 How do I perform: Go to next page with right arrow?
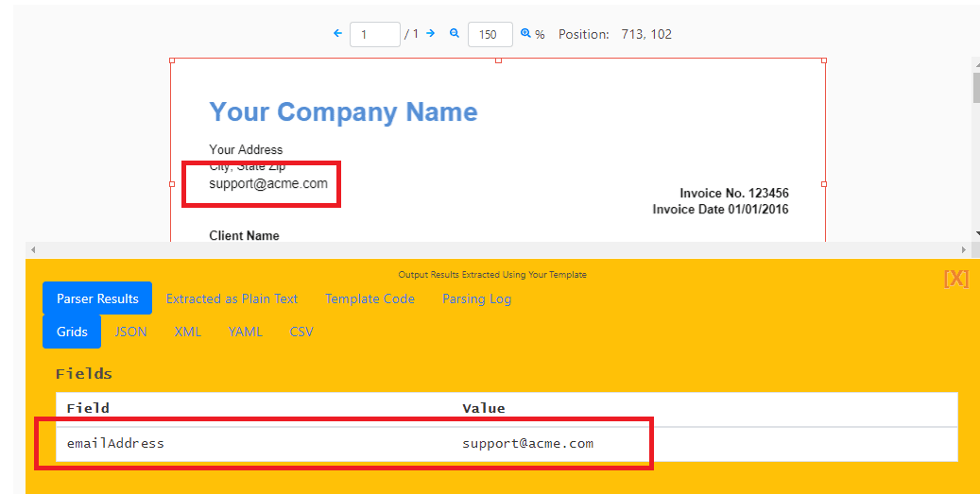430,33
